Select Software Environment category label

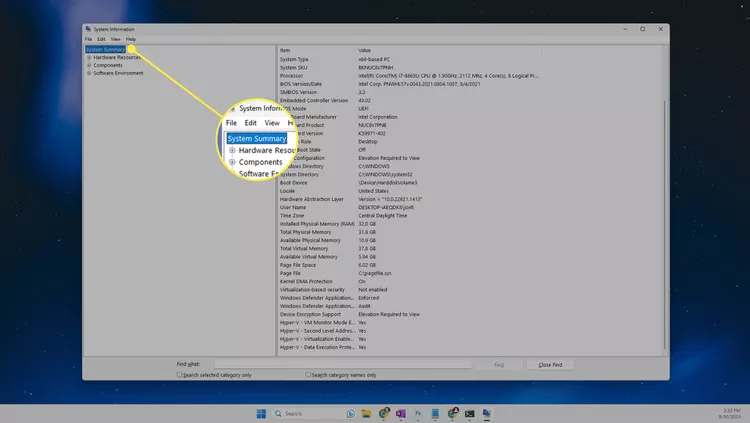click(x=118, y=73)
